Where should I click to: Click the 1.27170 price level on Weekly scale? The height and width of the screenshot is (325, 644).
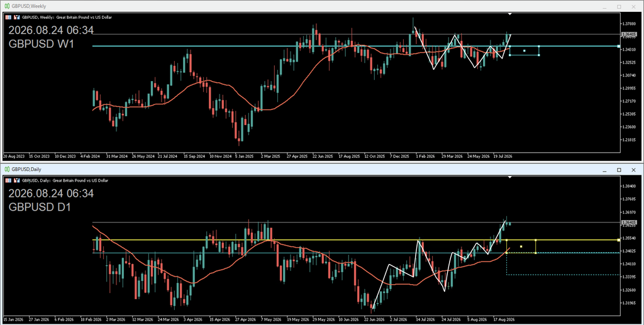coord(630,101)
